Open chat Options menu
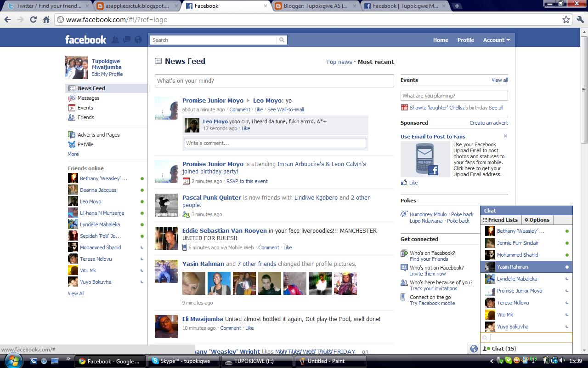The height and width of the screenshot is (368, 588). [537, 220]
